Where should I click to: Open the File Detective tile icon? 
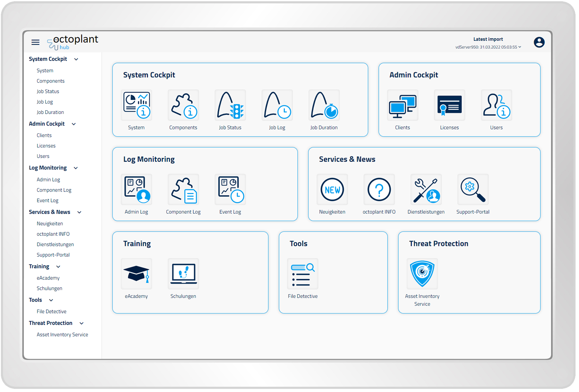coord(303,274)
